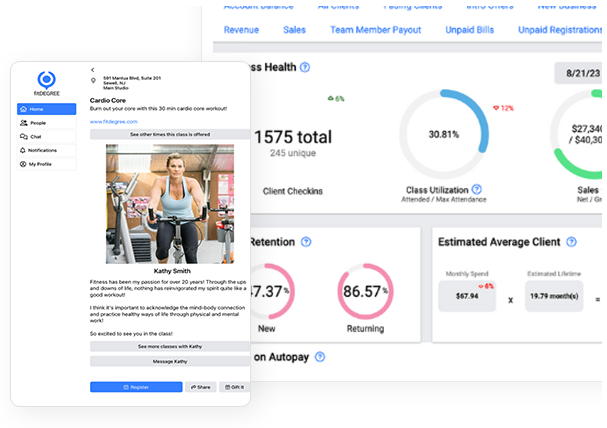
Task: Go back using the left chevron arrow
Action: [x=93, y=70]
